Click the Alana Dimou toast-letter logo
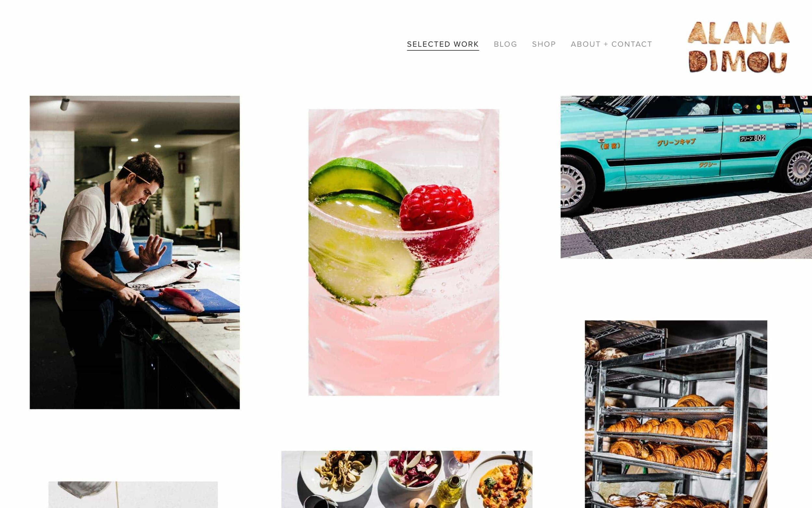Image resolution: width=812 pixels, height=508 pixels. click(x=738, y=47)
